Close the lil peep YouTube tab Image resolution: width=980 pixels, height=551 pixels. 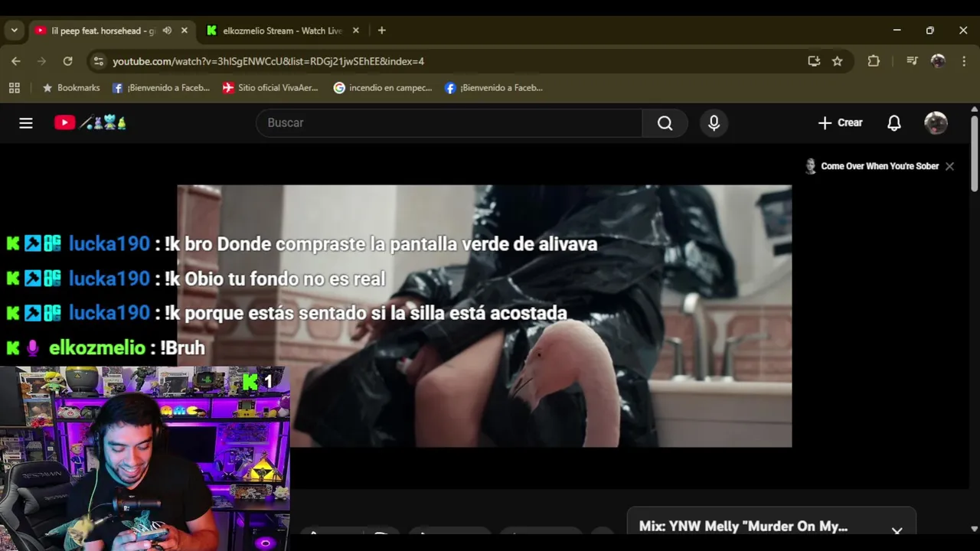pyautogui.click(x=185, y=31)
